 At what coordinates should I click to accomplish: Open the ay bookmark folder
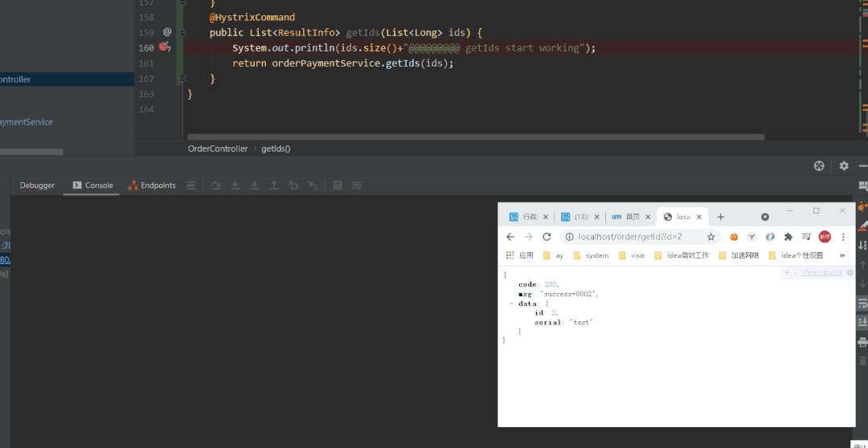click(x=554, y=255)
